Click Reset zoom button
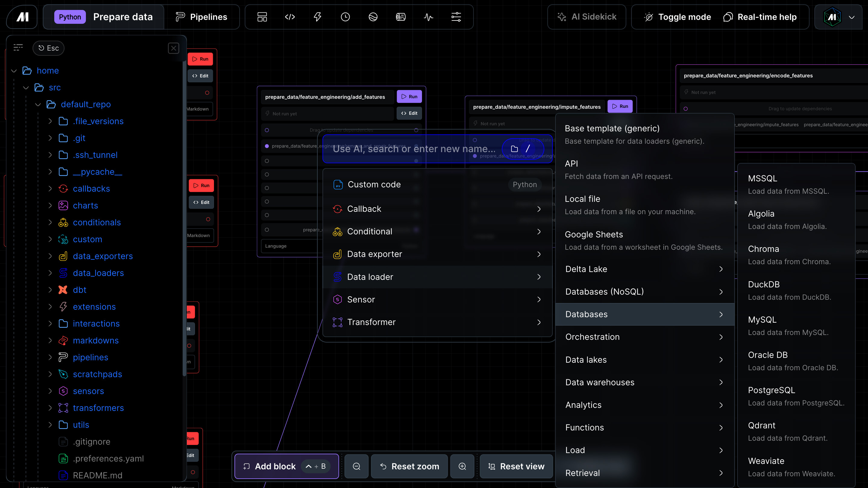 point(409,466)
